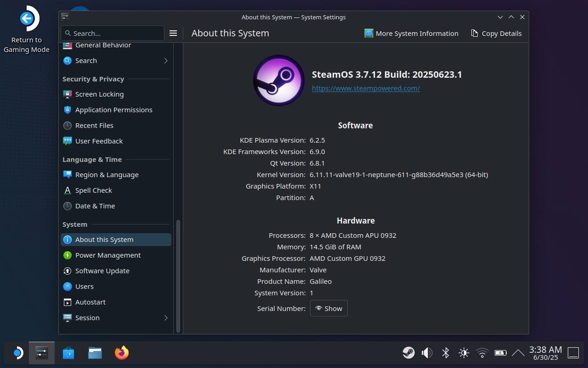This screenshot has height=368, width=588.
Task: Open the application launcher in taskbar
Action: 17,353
